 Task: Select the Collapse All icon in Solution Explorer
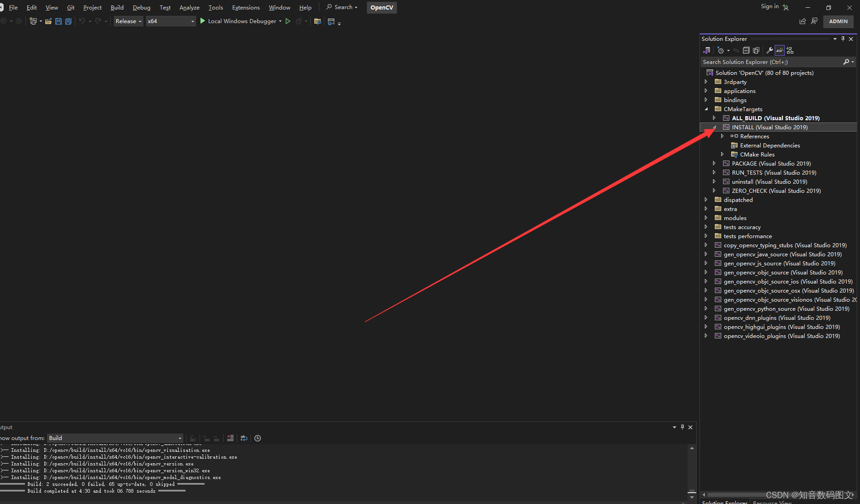click(x=747, y=50)
